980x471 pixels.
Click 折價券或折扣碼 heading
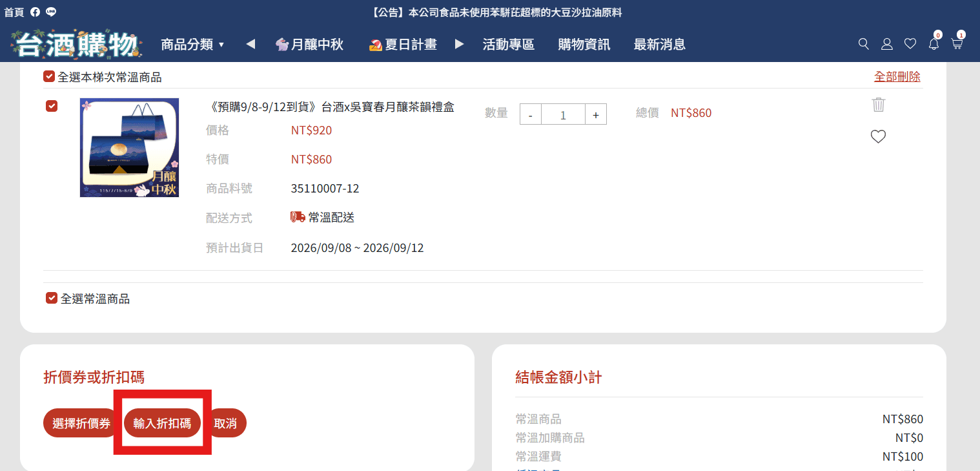[x=94, y=377]
